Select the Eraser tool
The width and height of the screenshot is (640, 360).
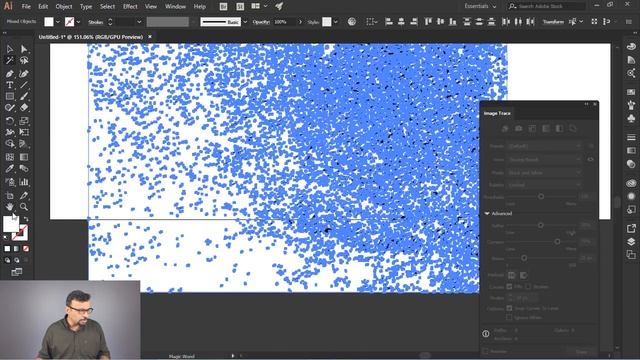24,108
